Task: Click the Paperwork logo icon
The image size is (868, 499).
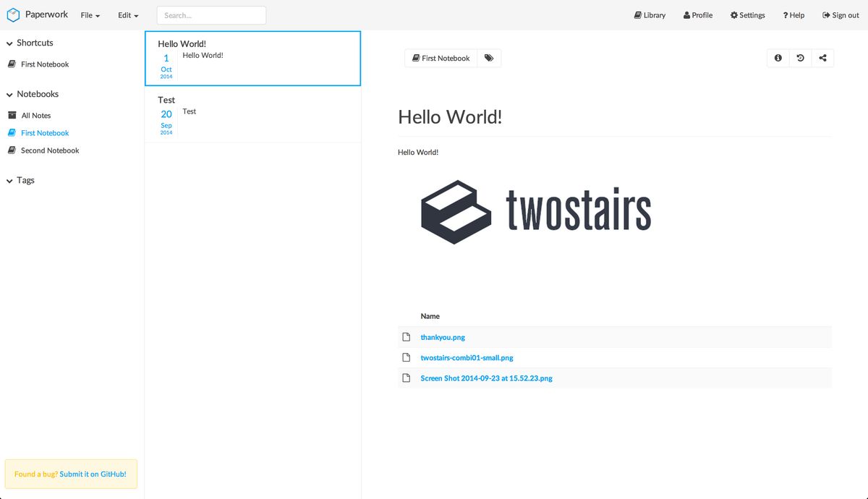Action: pos(12,14)
